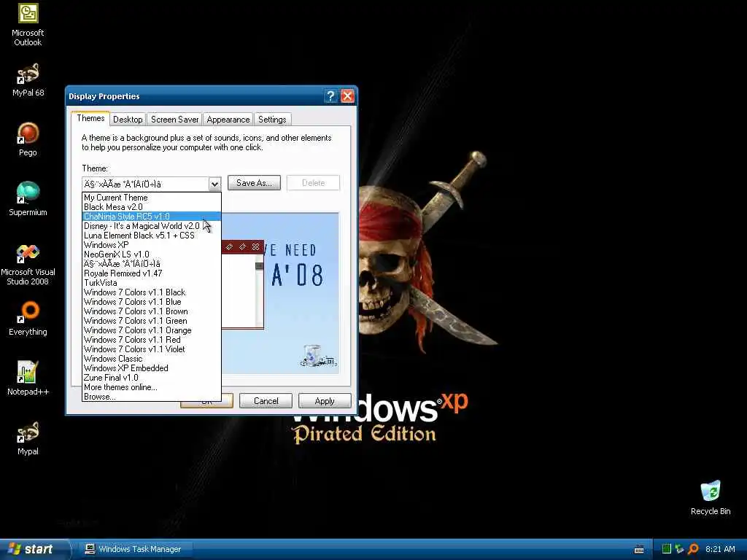This screenshot has height=560, width=747.
Task: Select Windows 7 Colors v1.1 Red
Action: click(x=152, y=340)
